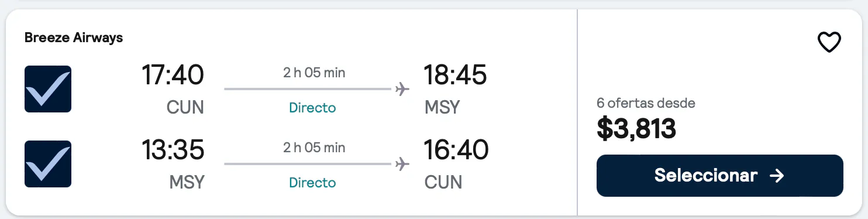Open the 6 ofertas desde text
Viewport: 868px width, 219px height.
646,103
